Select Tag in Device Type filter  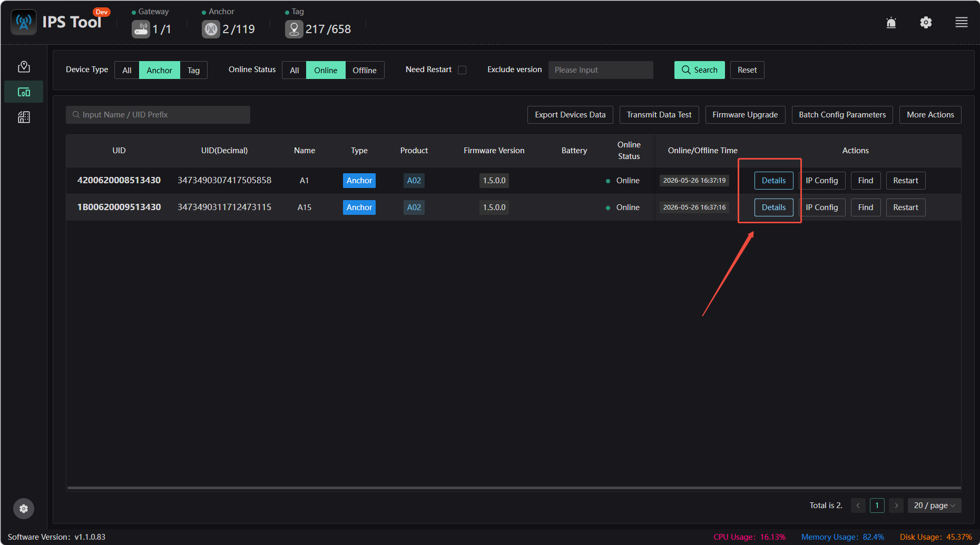[194, 70]
